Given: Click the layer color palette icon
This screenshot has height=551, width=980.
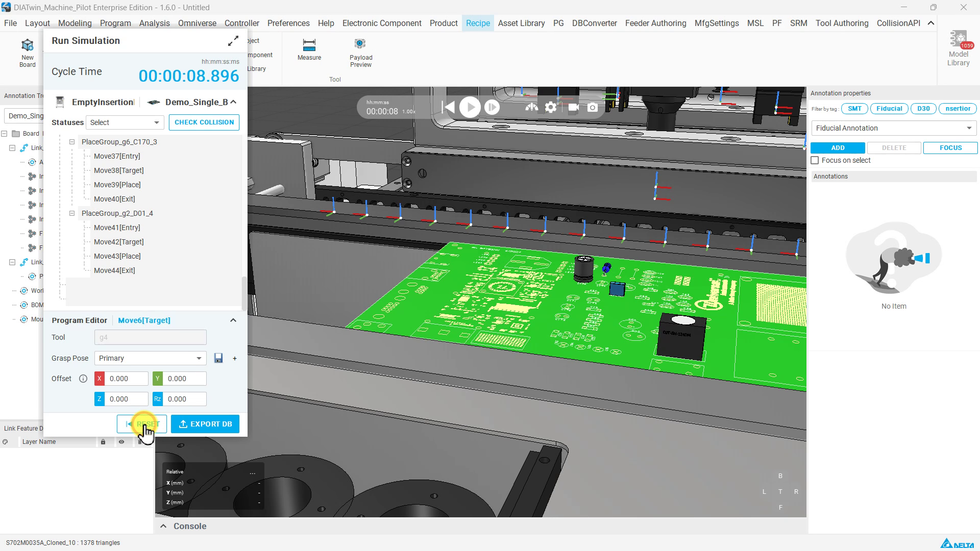Looking at the screenshot, I should click(x=5, y=442).
